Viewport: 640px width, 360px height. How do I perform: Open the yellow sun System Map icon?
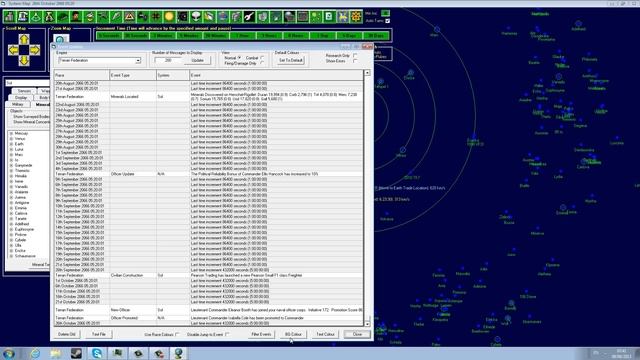[169, 17]
